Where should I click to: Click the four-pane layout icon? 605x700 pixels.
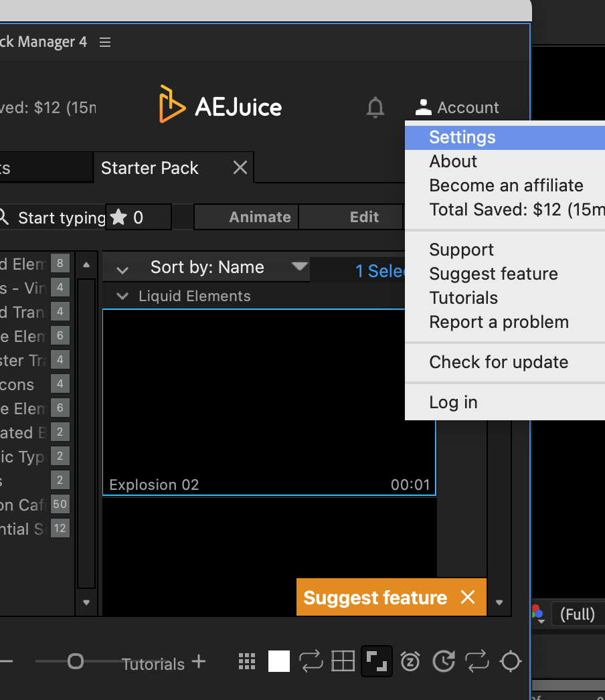point(343,661)
